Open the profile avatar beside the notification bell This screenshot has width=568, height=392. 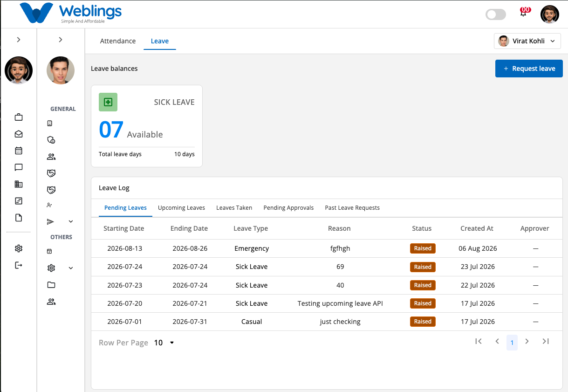[x=550, y=14]
